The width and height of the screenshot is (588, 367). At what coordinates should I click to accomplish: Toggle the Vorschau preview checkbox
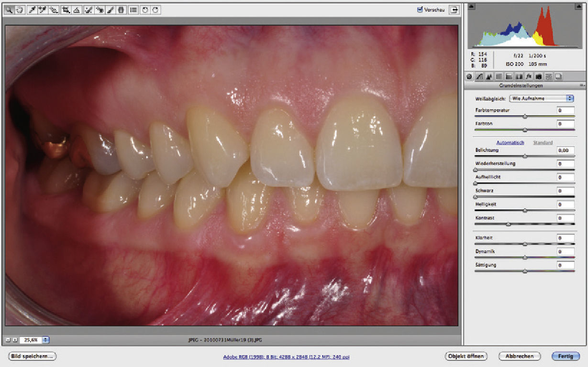[x=420, y=9]
